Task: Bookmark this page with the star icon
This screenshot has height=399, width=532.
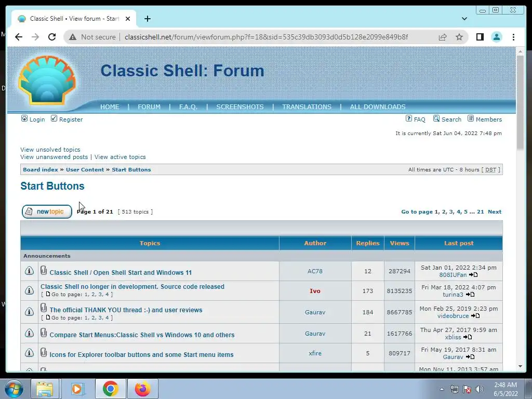Action: 459,37
